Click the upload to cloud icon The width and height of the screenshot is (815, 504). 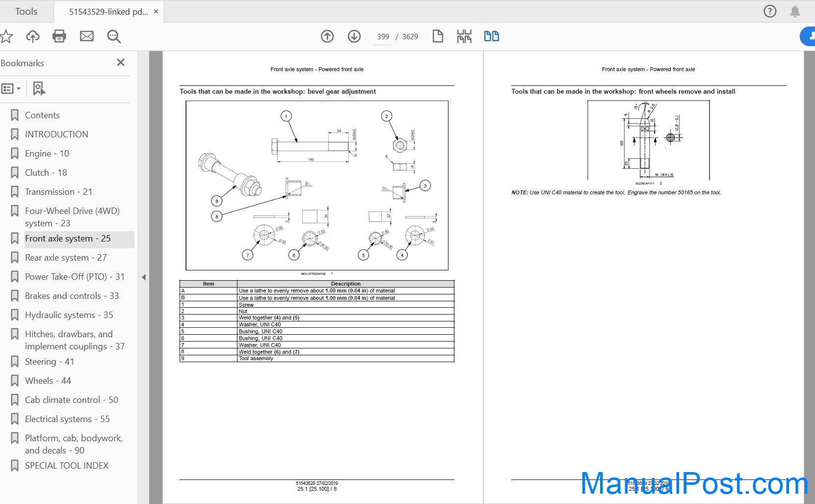[33, 36]
